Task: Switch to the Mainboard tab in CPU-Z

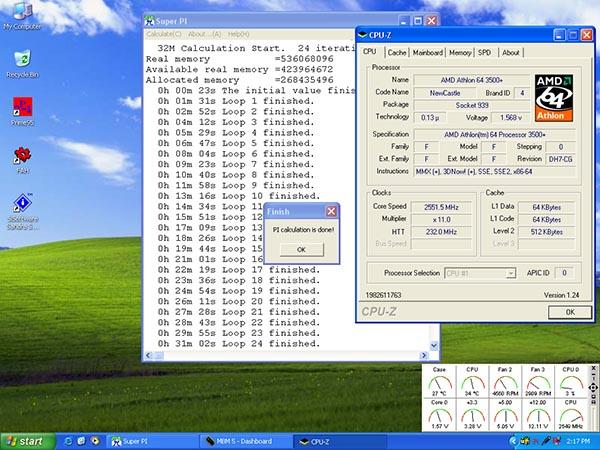Action: click(427, 53)
